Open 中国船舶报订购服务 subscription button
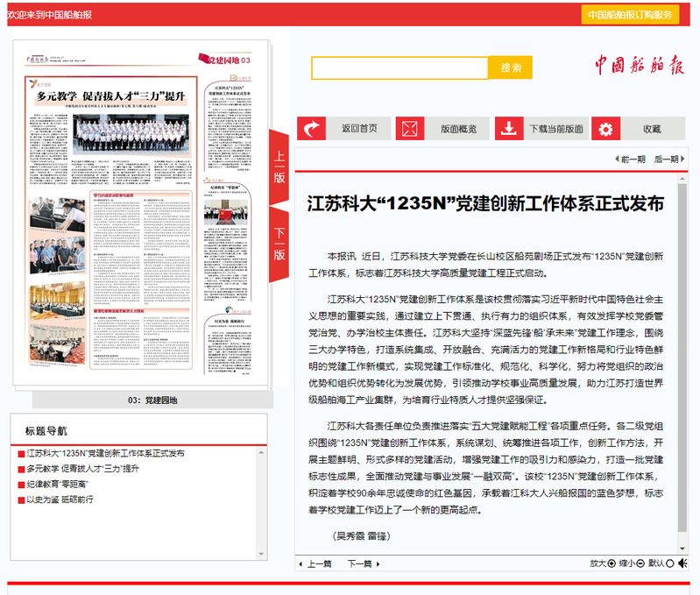 tap(630, 15)
